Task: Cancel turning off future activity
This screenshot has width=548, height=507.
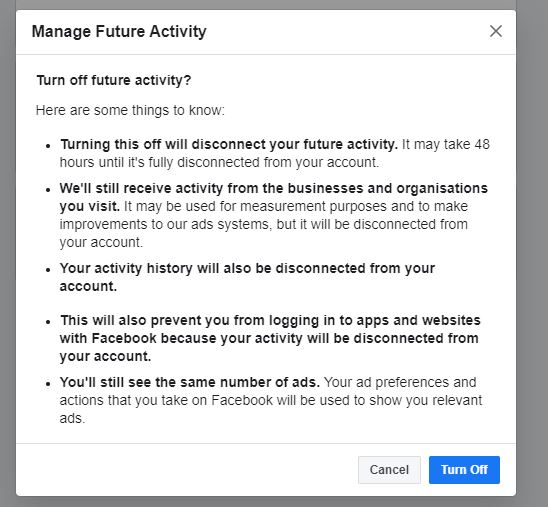Action: click(x=389, y=470)
